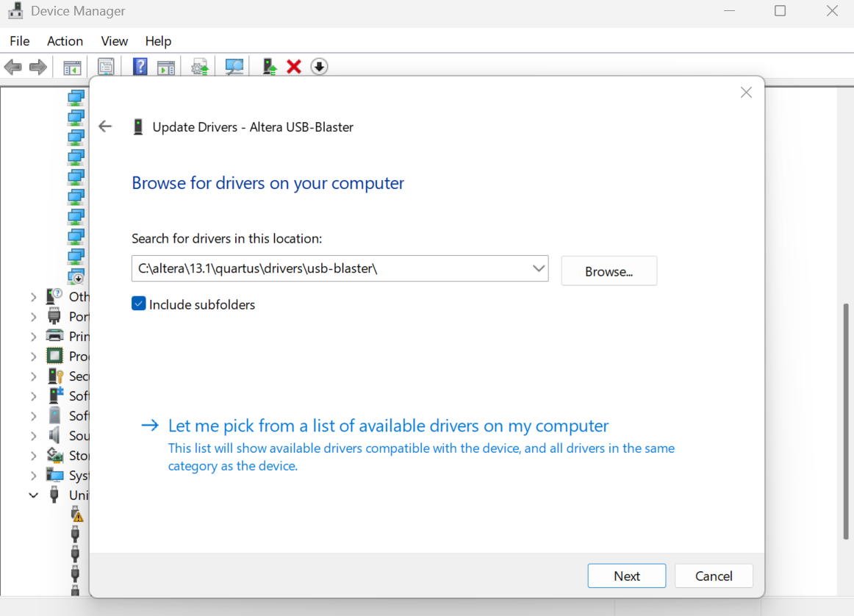This screenshot has width=854, height=616.
Task: Click Let me pick from available drivers link
Action: click(388, 426)
